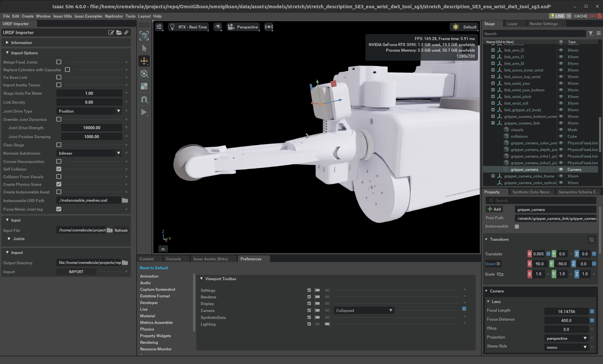Click the IMPORT button
The image size is (603, 364).
(x=76, y=272)
